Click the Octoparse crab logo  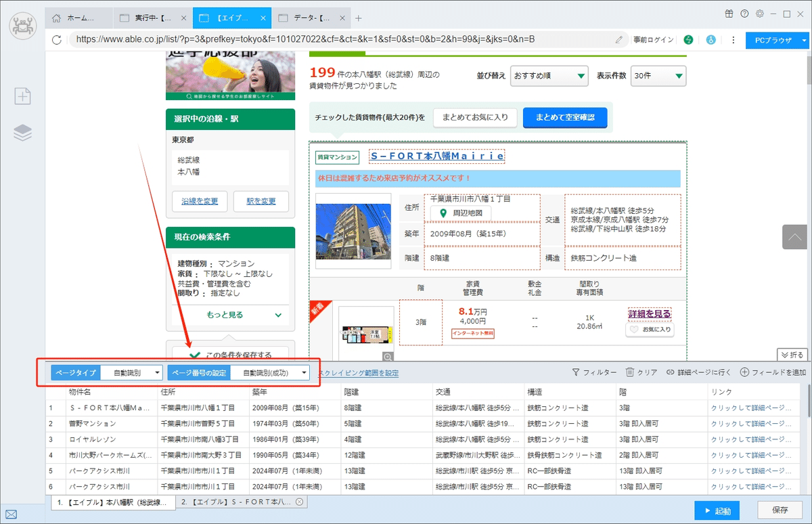pos(24,27)
